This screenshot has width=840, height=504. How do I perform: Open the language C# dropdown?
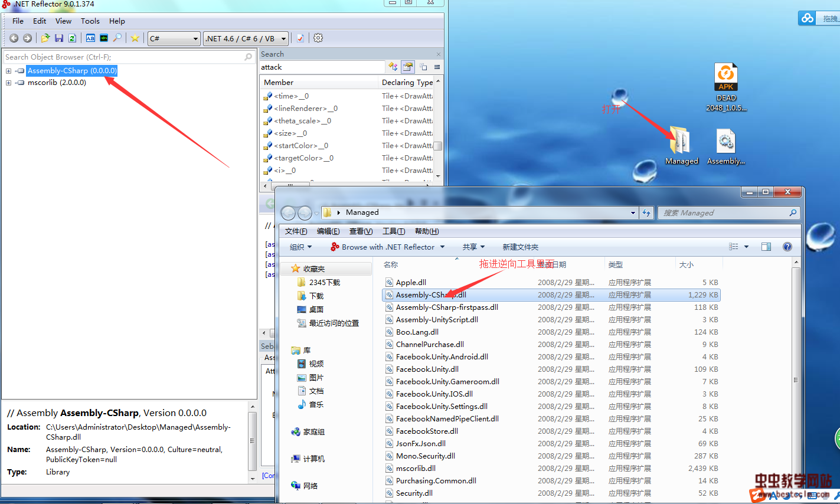tap(174, 38)
